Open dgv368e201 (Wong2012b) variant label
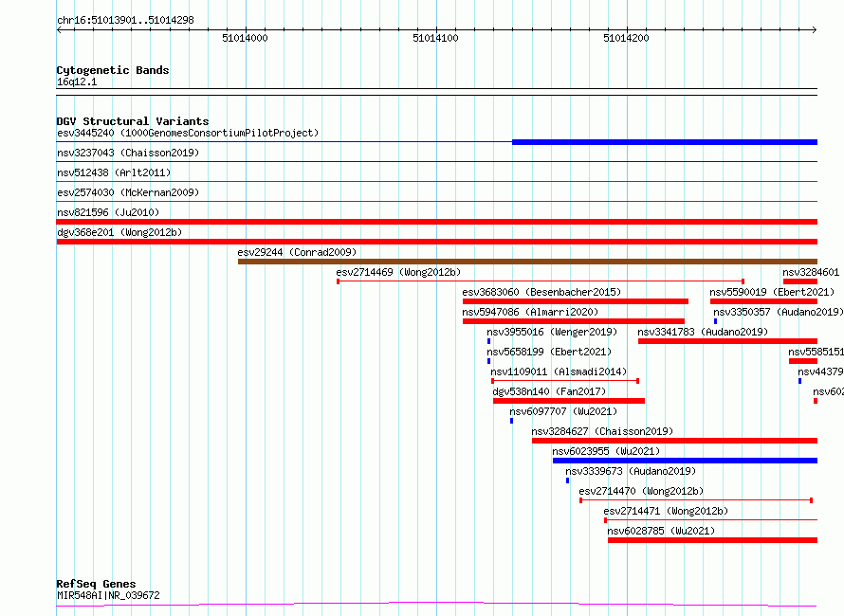 [119, 232]
